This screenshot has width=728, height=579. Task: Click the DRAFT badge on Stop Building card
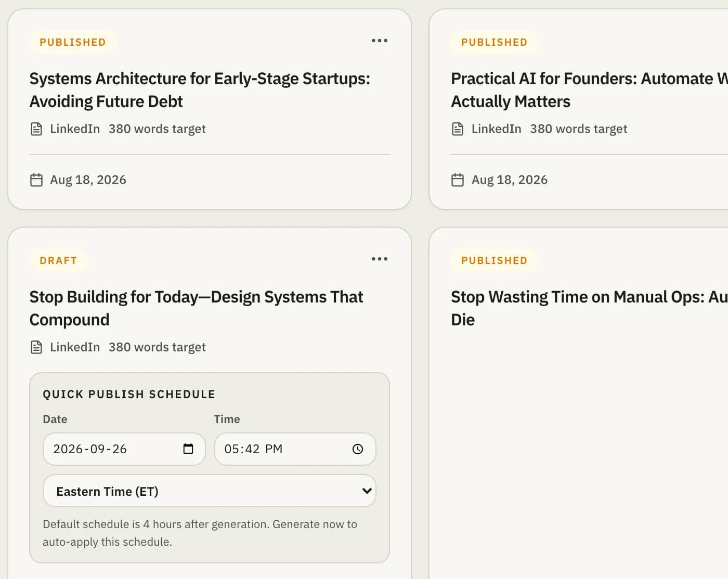click(x=58, y=260)
